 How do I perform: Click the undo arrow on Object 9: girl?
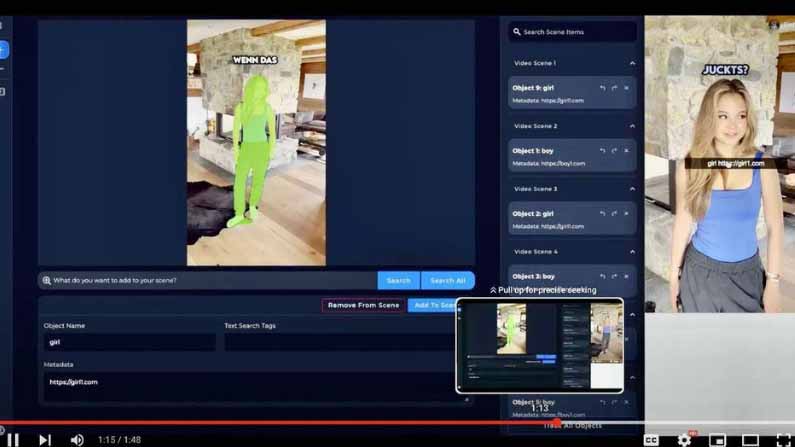602,88
